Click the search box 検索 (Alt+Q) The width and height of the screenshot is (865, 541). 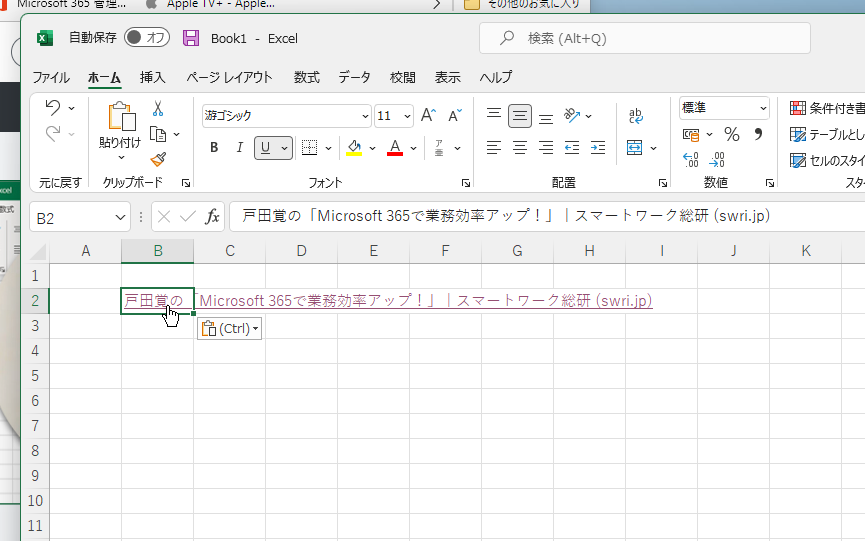click(644, 38)
